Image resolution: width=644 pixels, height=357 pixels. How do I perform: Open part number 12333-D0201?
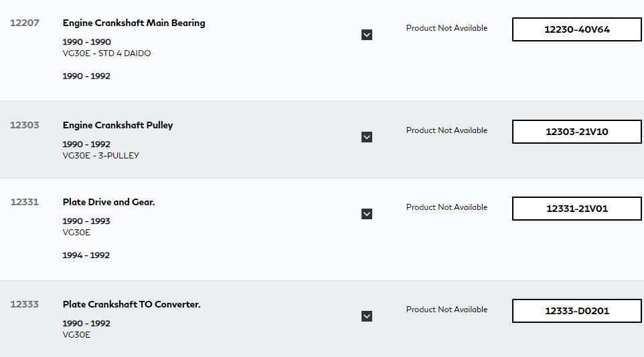pos(576,311)
